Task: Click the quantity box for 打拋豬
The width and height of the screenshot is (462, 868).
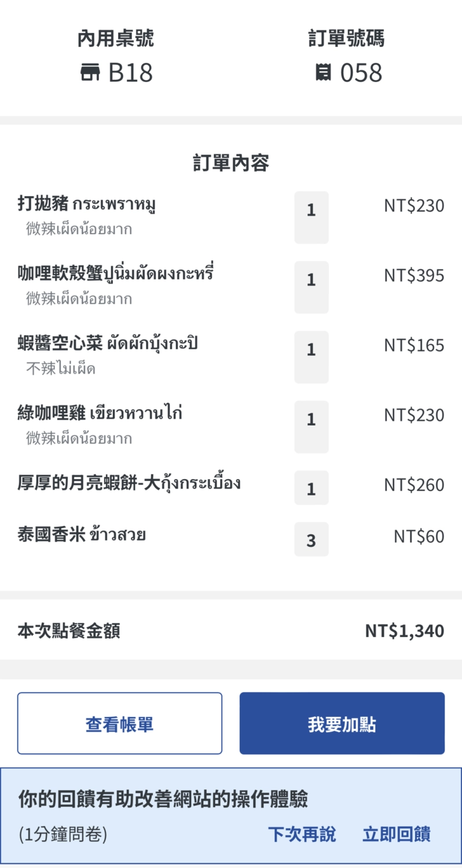Action: pyautogui.click(x=311, y=217)
